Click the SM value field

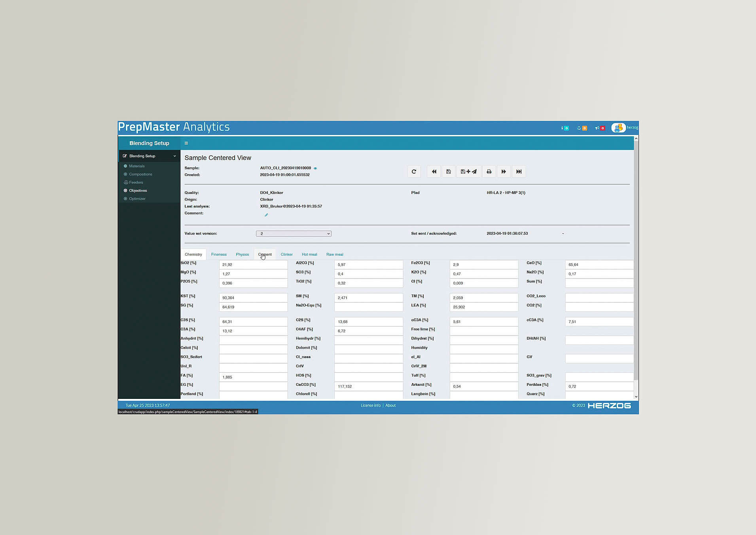(x=369, y=298)
